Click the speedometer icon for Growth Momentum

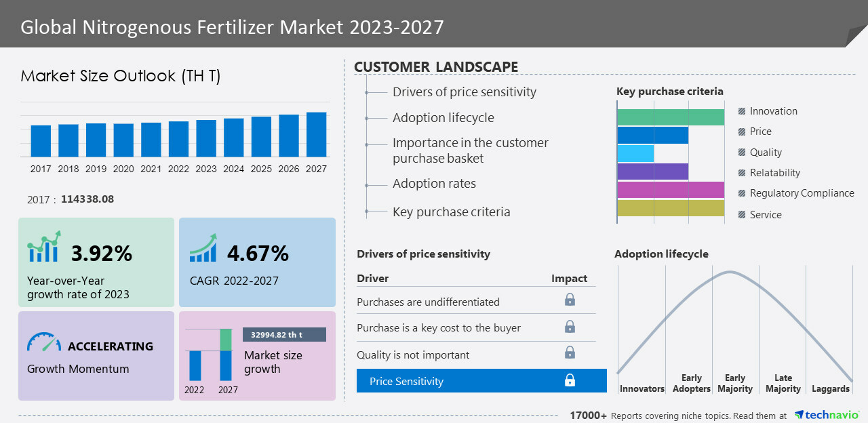(x=44, y=342)
